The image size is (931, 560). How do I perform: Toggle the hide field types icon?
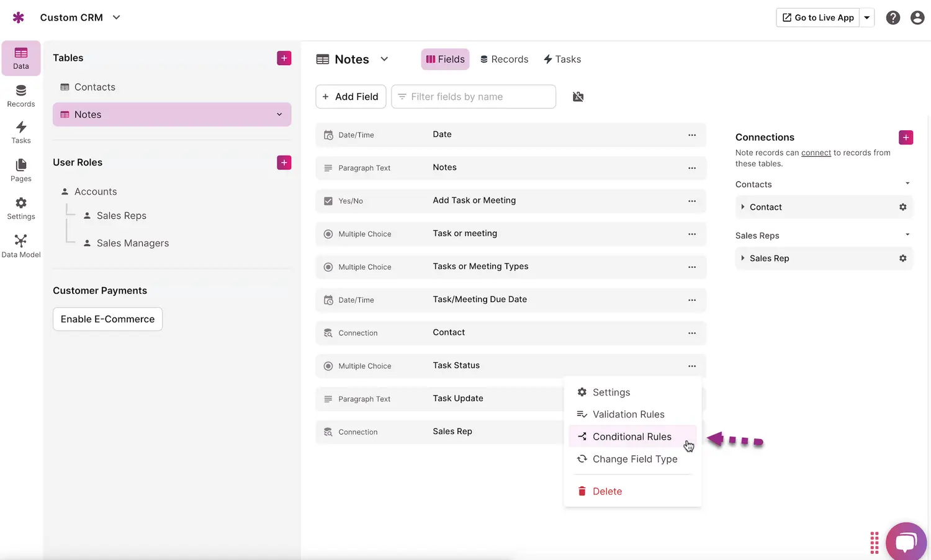tap(578, 97)
